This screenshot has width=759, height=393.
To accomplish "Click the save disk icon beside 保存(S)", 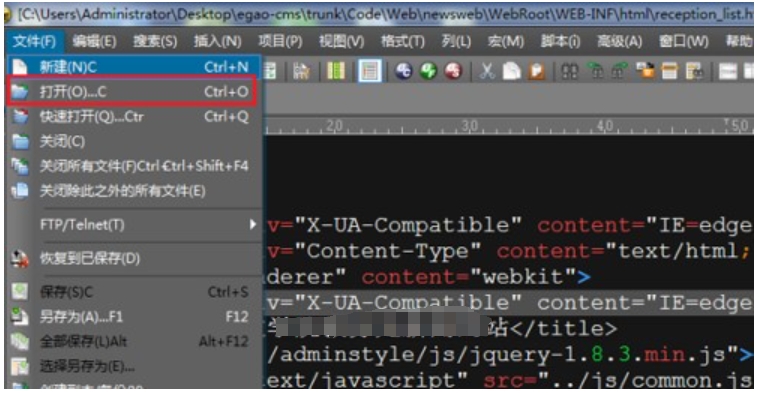I will tap(20, 292).
